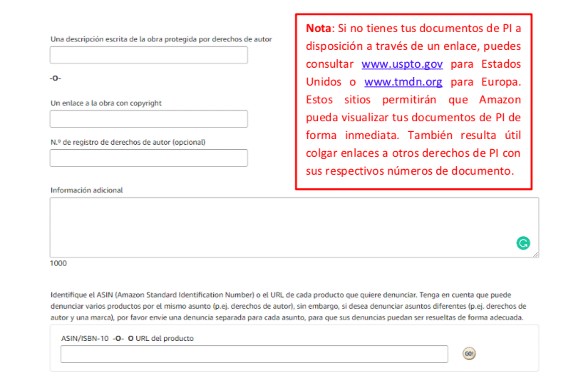Click the '-O-' separator between description and link fields
The width and height of the screenshot is (588, 388).
(x=56, y=78)
